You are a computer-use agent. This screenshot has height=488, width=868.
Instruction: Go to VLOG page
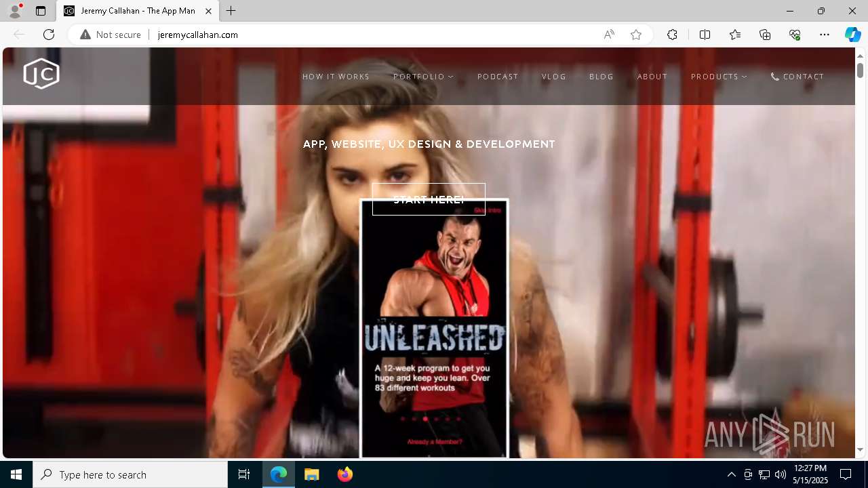[554, 77]
